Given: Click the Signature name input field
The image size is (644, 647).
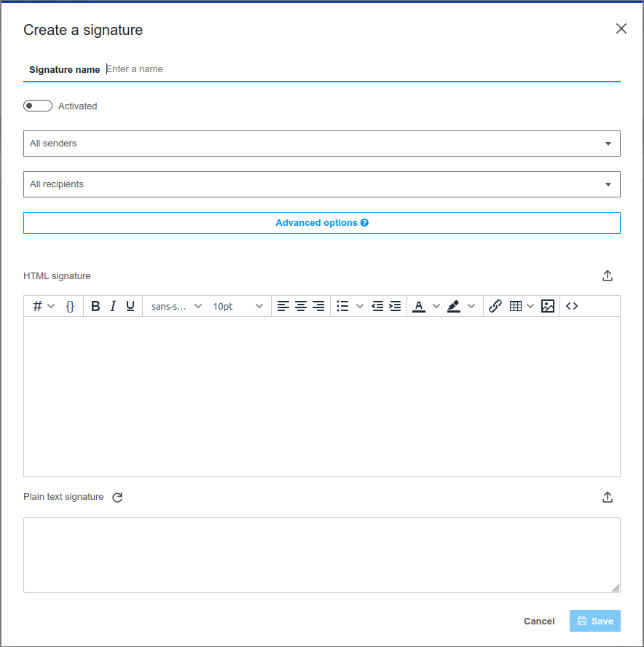Looking at the screenshot, I should (x=361, y=69).
